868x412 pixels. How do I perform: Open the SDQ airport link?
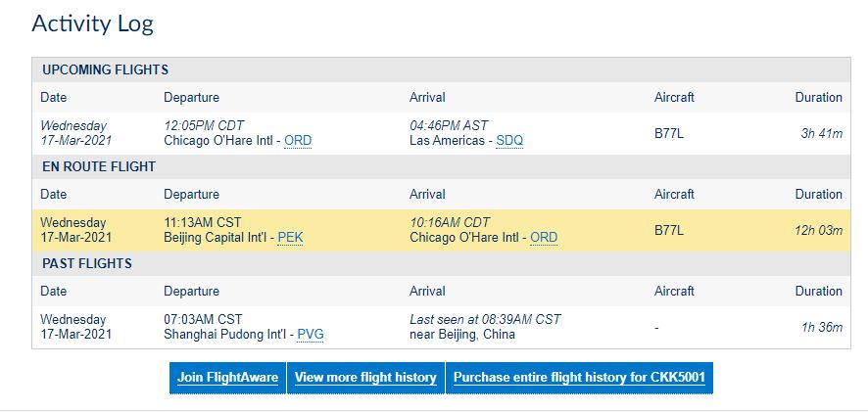point(509,141)
